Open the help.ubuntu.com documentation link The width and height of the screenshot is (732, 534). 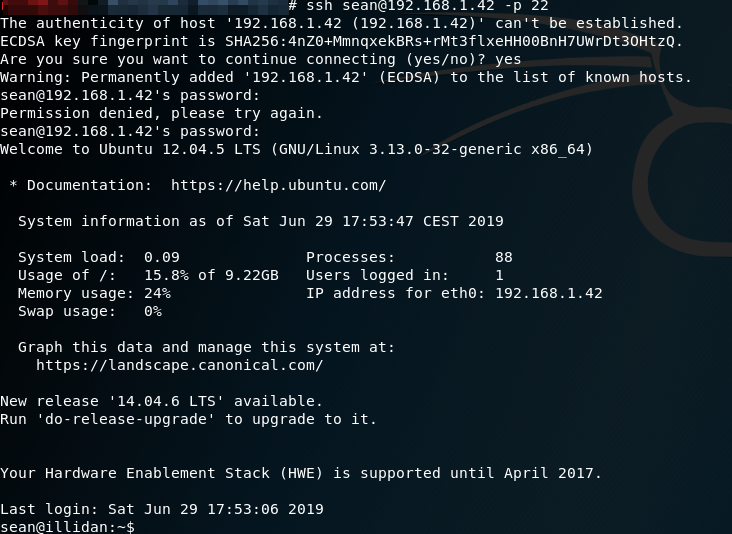278,185
